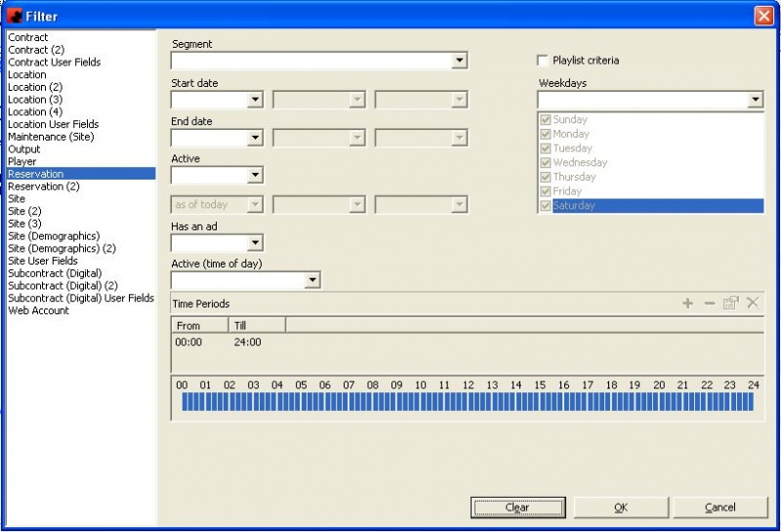Screen dimensions: 781x532
Task: Click the remove time period minus icon
Action: pyautogui.click(x=710, y=304)
